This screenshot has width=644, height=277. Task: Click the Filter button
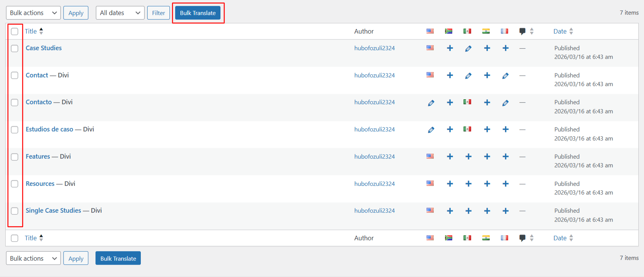(x=158, y=13)
